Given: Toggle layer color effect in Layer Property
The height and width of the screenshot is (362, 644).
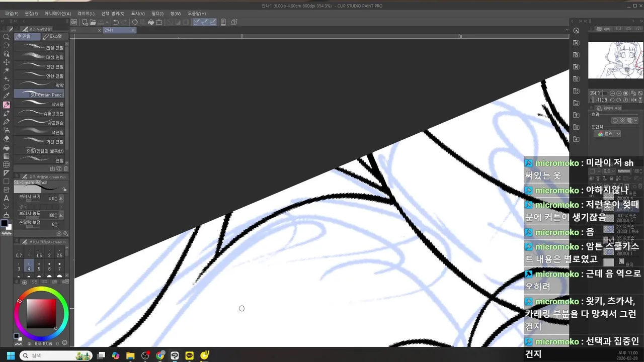Looking at the screenshot, I should click(630, 121).
